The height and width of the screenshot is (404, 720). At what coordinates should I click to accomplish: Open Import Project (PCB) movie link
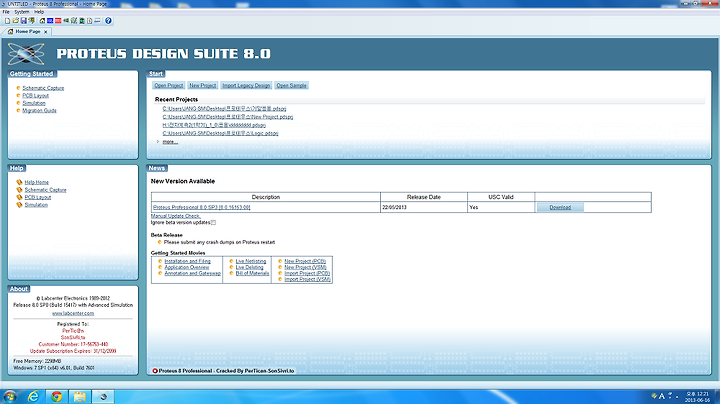(x=307, y=273)
